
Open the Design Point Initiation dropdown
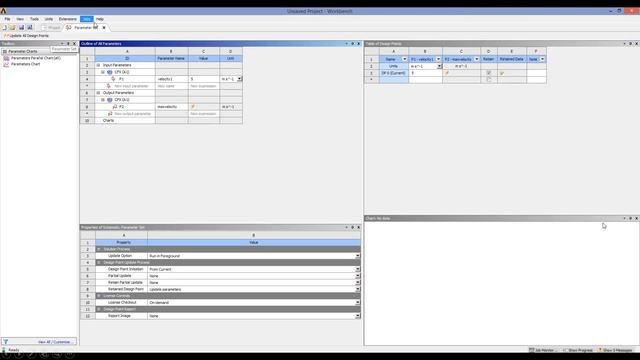(x=358, y=269)
